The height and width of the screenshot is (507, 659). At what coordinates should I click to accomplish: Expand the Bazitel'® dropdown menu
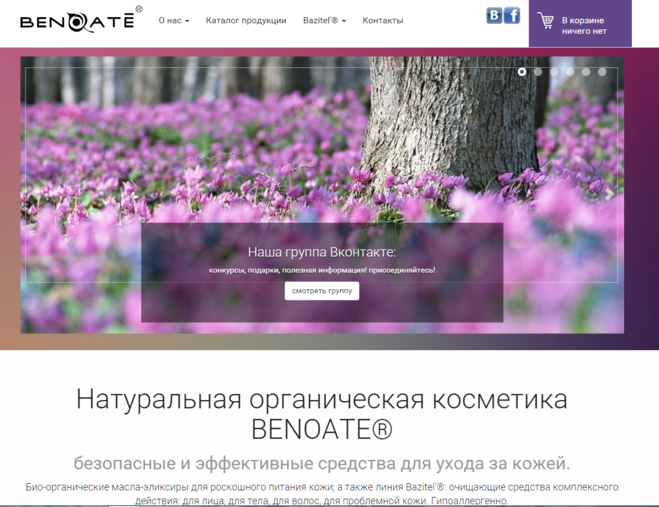tap(324, 21)
